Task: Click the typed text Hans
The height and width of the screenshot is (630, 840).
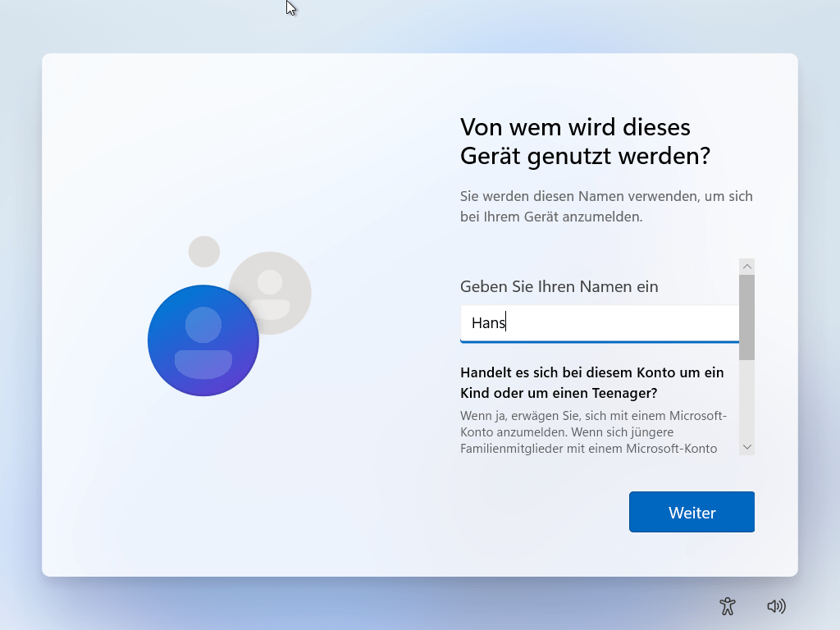Action: pyautogui.click(x=488, y=323)
